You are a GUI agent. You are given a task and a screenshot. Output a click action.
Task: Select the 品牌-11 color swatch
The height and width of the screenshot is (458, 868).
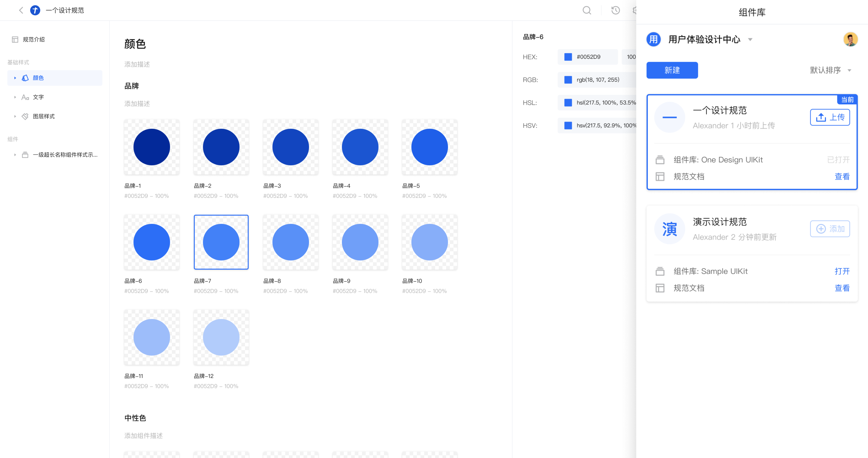[152, 337]
